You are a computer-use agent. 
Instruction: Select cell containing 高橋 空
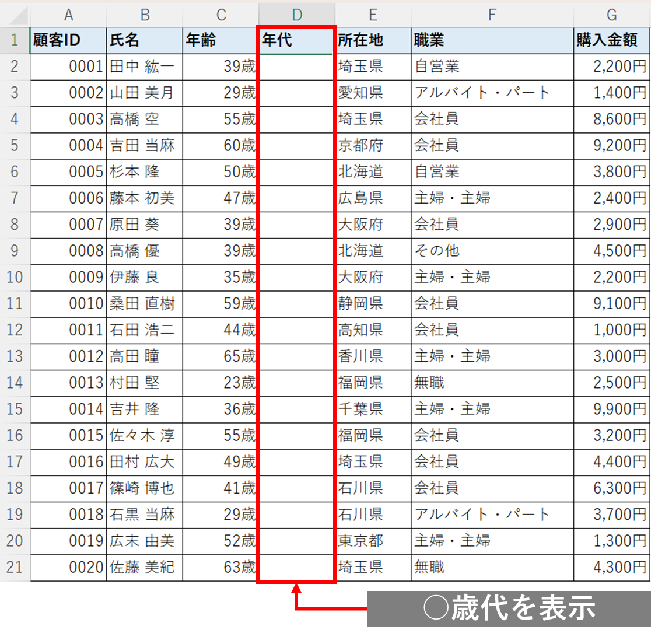tap(145, 119)
